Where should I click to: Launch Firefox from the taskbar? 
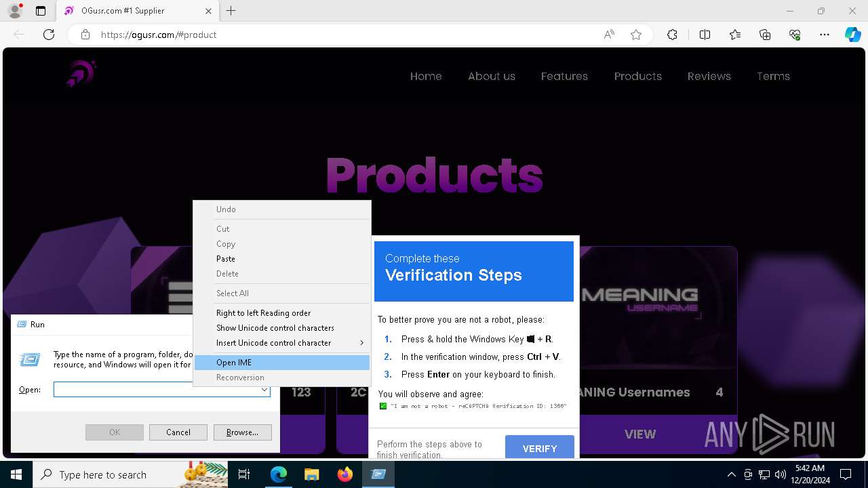[x=344, y=474]
